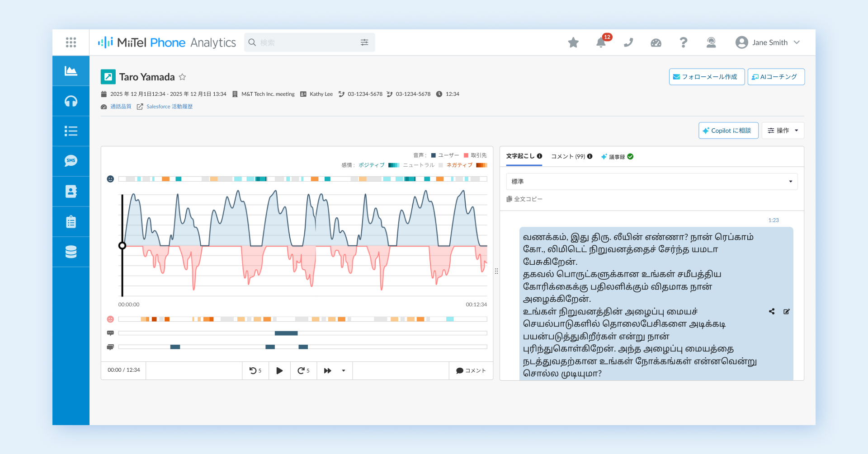Toggle favorite star next to Taro Yamada

[183, 77]
